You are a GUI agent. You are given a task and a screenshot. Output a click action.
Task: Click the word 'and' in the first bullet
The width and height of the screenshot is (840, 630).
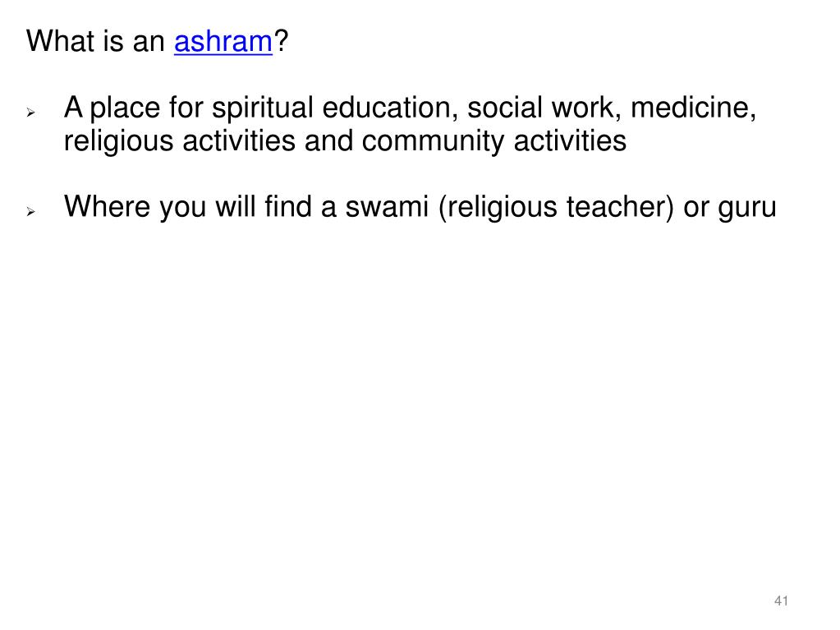coord(328,141)
